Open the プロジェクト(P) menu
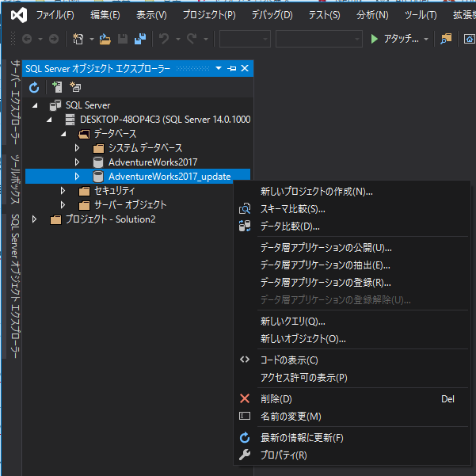Screen dimensions: 476x476 (x=209, y=15)
